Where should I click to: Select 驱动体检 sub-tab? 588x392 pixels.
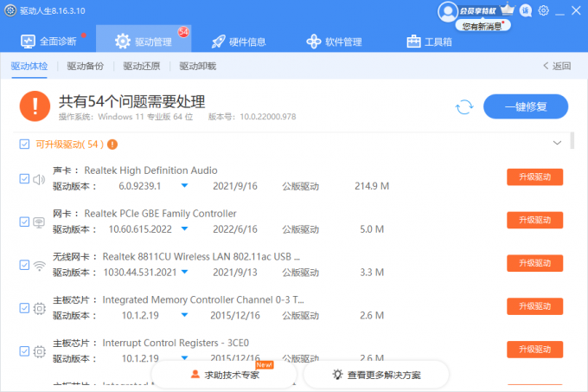click(29, 66)
